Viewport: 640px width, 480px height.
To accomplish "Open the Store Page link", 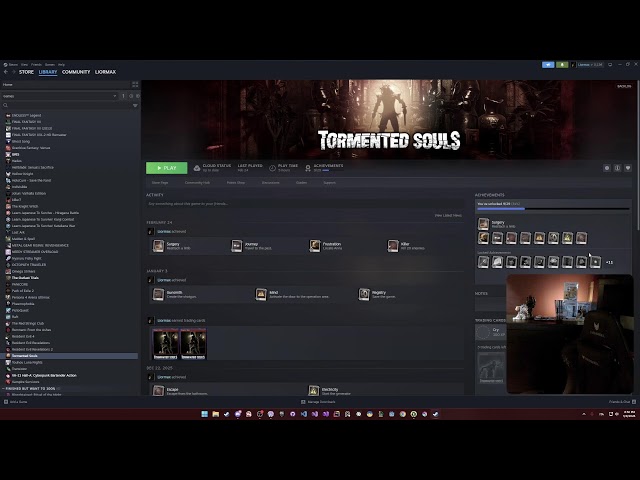I will [x=160, y=182].
